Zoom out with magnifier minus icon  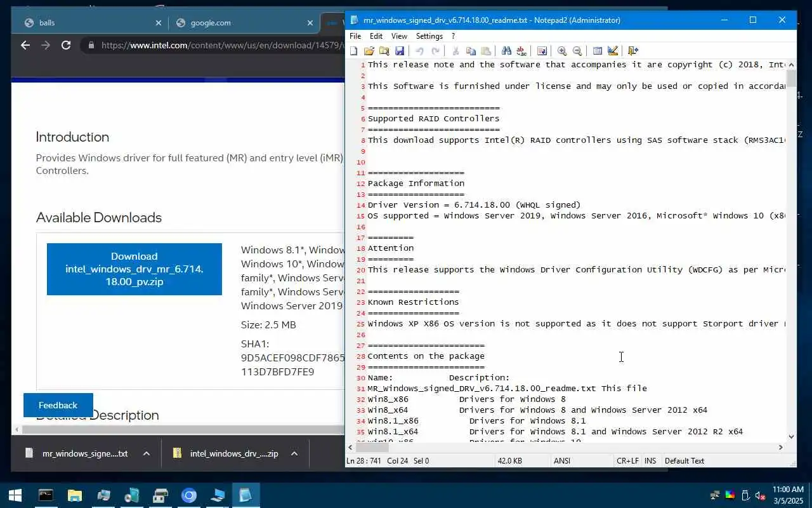tap(577, 51)
